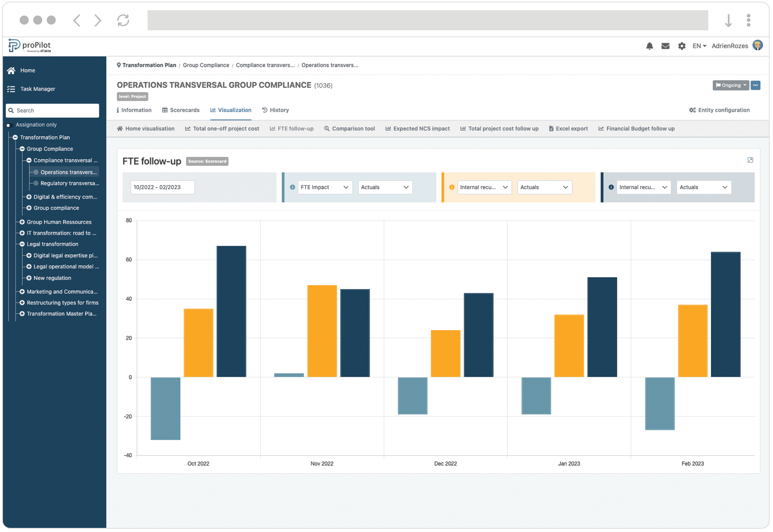Open Entity configuration
The image size is (773, 532).
pyautogui.click(x=719, y=110)
